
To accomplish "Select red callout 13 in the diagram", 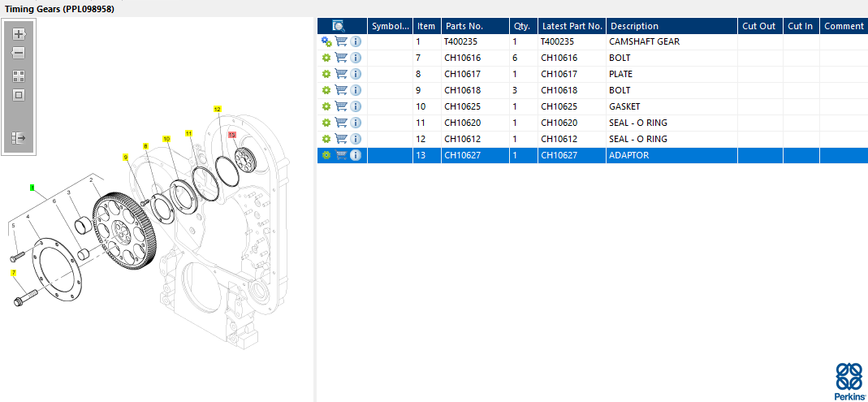I will (x=232, y=135).
